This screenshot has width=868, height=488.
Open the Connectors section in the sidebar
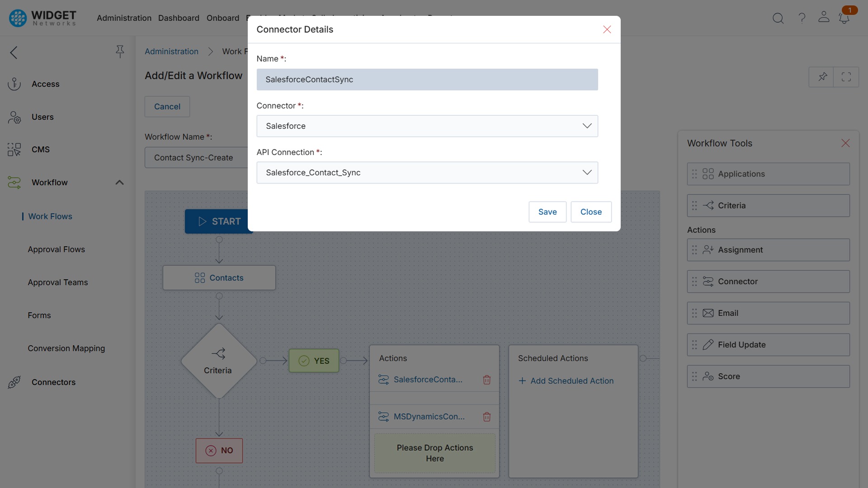pyautogui.click(x=54, y=382)
